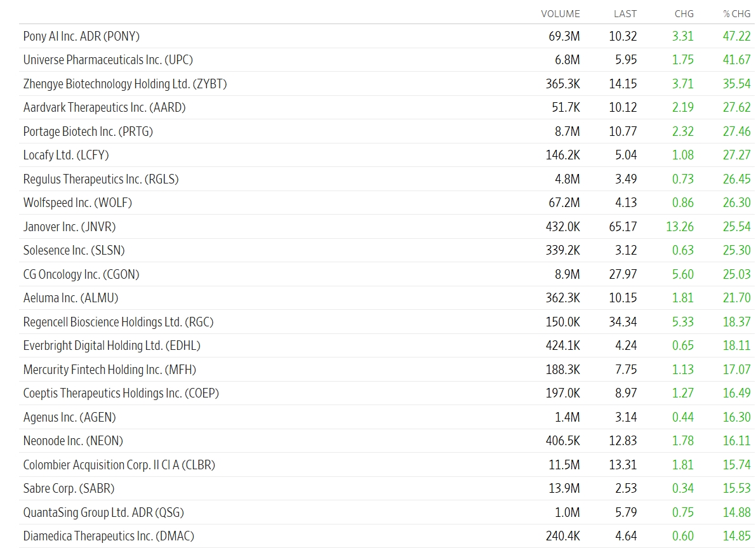This screenshot has width=756, height=548.
Task: Open Diamedica Therapeutics Inc. (DMAC) quote
Action: click(109, 536)
